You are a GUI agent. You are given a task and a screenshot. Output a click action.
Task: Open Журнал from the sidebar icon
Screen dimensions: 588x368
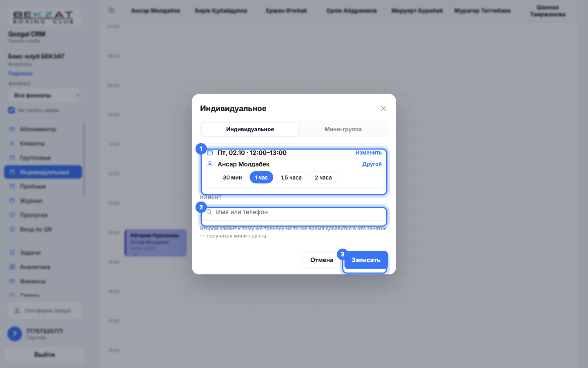click(12, 201)
